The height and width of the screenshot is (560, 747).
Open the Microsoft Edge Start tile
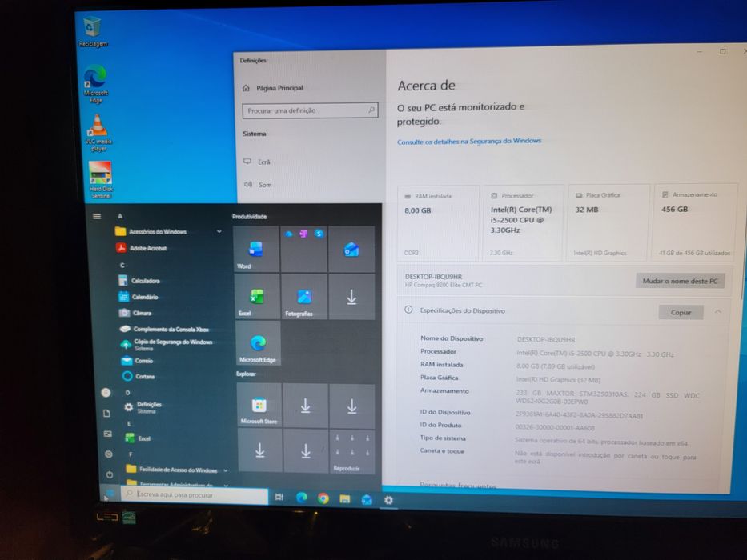click(x=259, y=343)
